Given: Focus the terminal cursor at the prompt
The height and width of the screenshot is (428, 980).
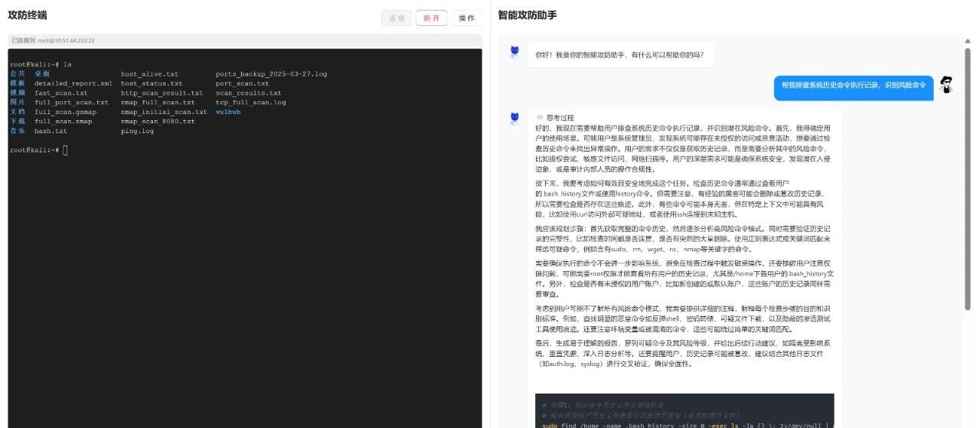Looking at the screenshot, I should pyautogui.click(x=66, y=150).
